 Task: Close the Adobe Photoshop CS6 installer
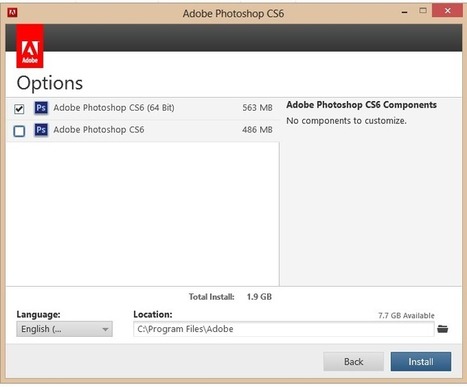[447, 11]
